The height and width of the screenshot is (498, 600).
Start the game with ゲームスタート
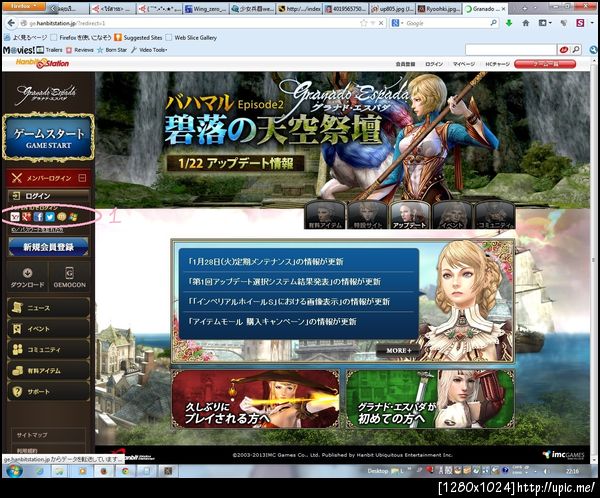pos(48,138)
